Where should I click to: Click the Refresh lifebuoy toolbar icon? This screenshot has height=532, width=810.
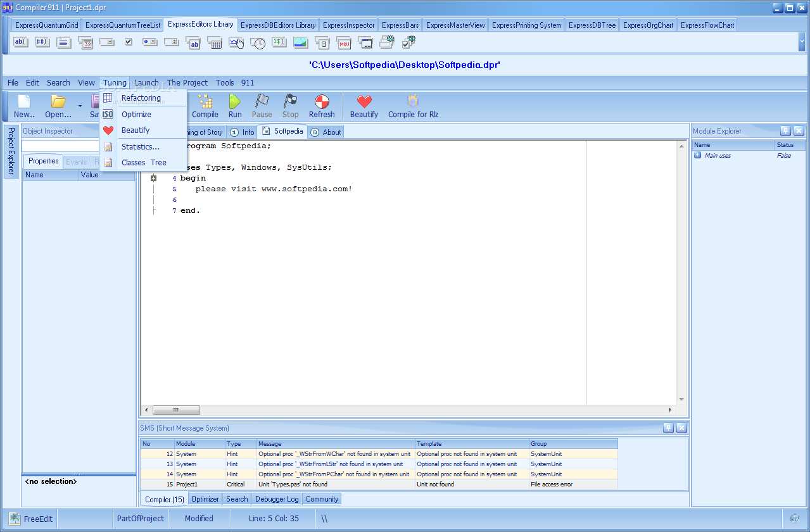pyautogui.click(x=322, y=101)
